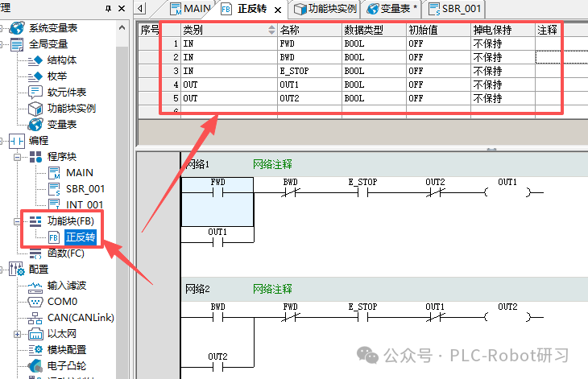The image size is (588, 379).
Task: Click the FWD name cell in row 1
Action: (x=310, y=43)
